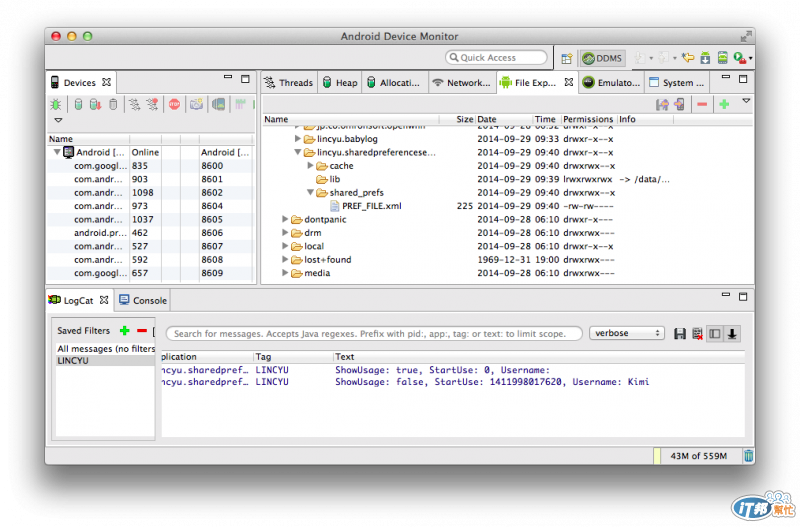Take a device screenshot with camera icon
The width and height of the screenshot is (800, 527).
tap(196, 105)
